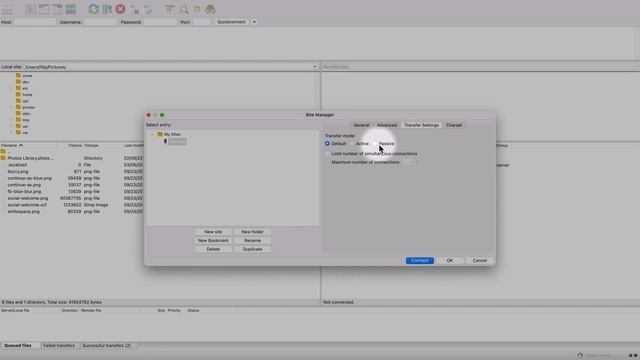Toggle message log display toolbar icon

pos(31,9)
